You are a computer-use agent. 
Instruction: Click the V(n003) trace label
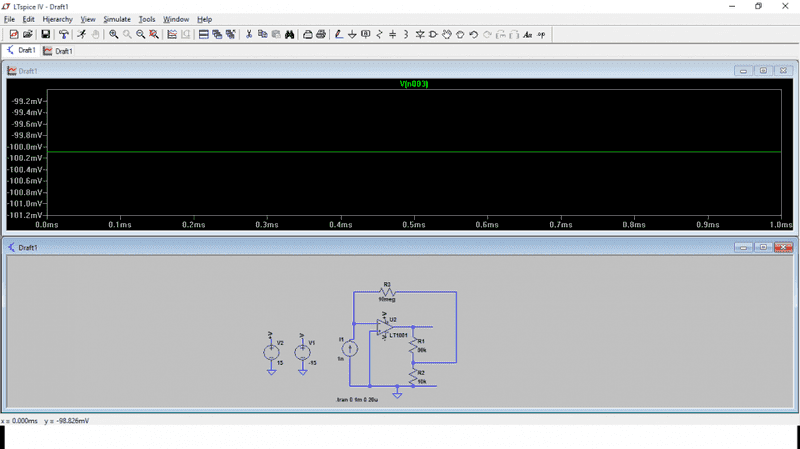[413, 84]
